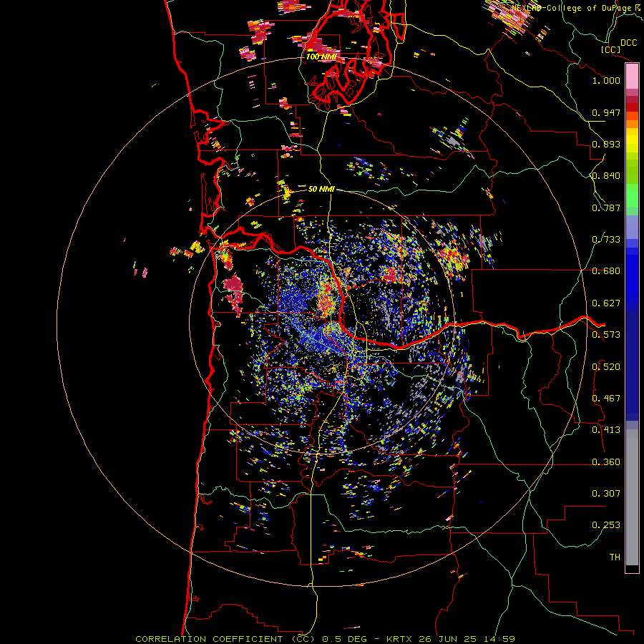Click the "TH" threshold label on scale
The width and height of the screenshot is (644, 644).
click(x=615, y=557)
